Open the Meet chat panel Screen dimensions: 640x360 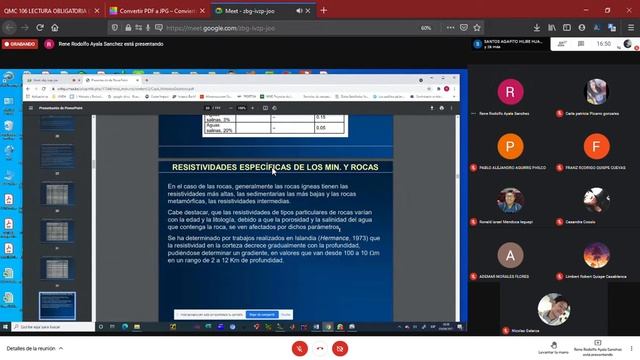coord(581,44)
